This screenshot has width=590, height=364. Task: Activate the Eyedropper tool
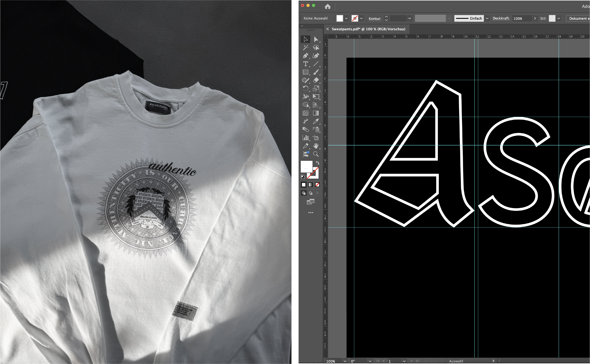click(316, 121)
